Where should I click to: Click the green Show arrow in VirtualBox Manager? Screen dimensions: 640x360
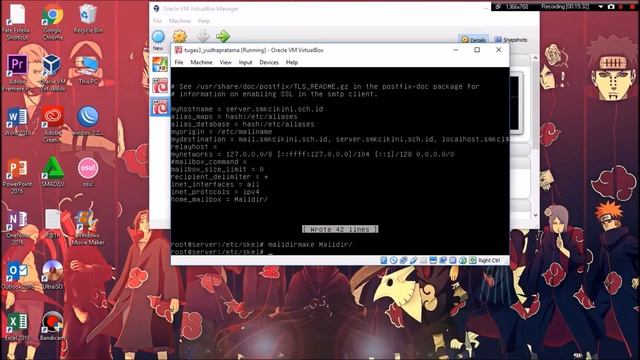(223, 36)
